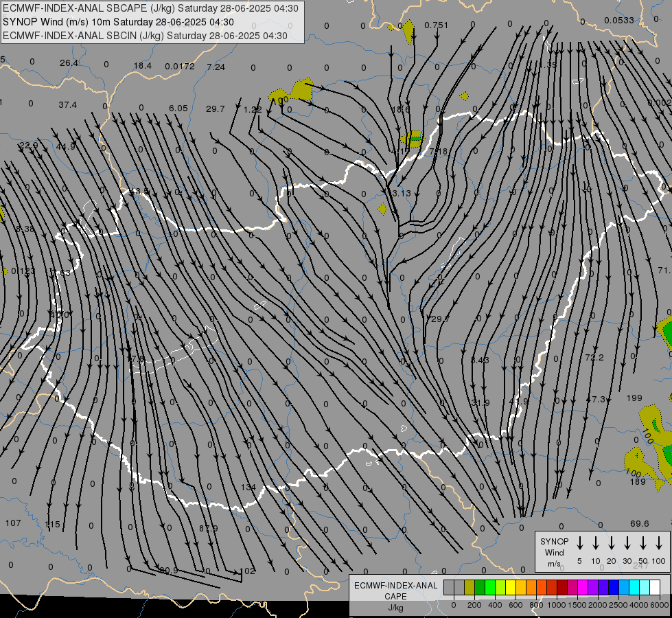Click the 0.0172 value on the map
The image size is (672, 618).
pyautogui.click(x=180, y=67)
